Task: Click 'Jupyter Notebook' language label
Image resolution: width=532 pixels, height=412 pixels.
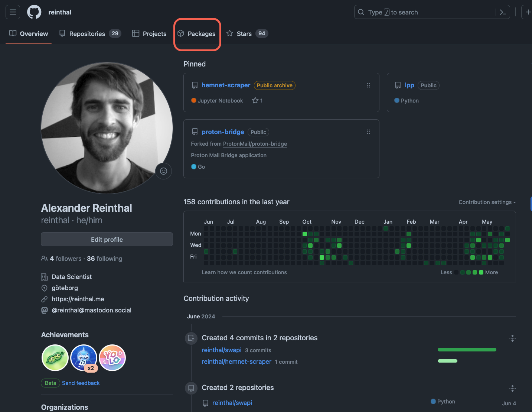Action: (x=220, y=101)
